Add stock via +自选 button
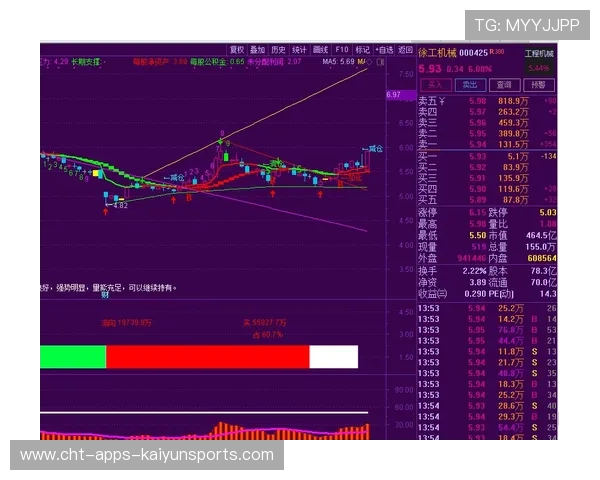The width and height of the screenshot is (600, 480). [x=384, y=48]
